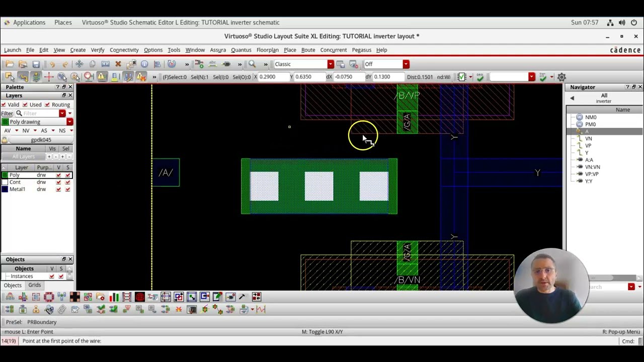The image size is (644, 362).
Task: Select the Cont layer color swatch
Action: click(x=5, y=182)
